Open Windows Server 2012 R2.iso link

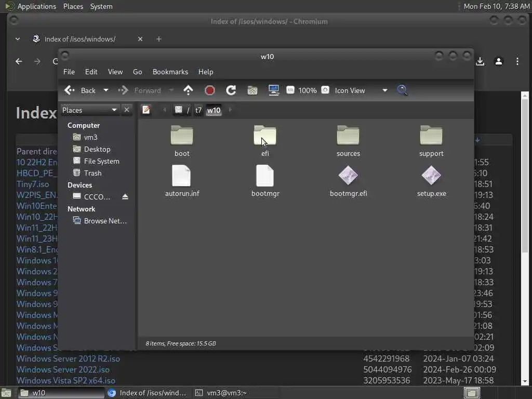(x=68, y=358)
